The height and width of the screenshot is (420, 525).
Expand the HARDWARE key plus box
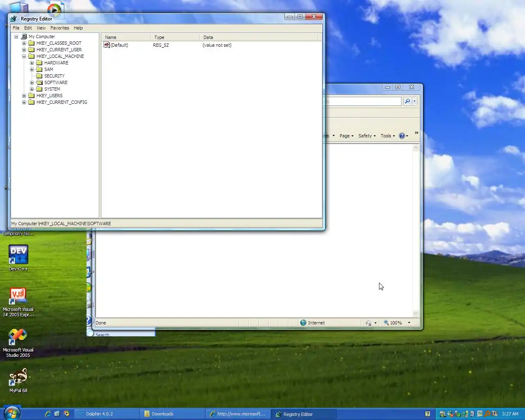click(32, 63)
